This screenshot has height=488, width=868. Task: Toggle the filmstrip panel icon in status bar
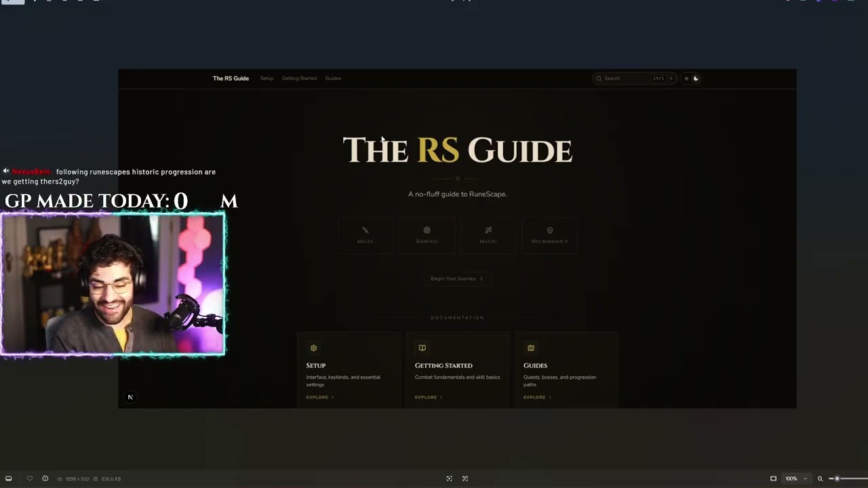tap(9, 479)
